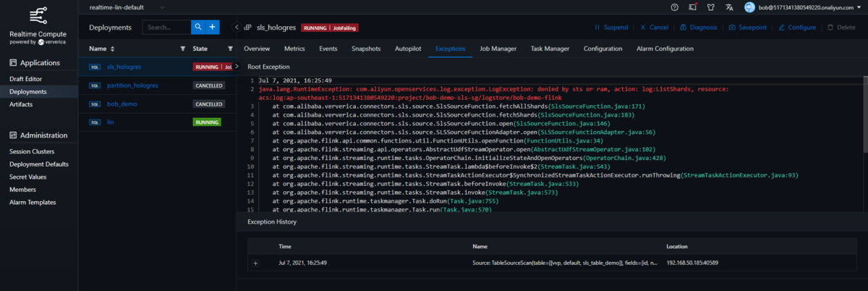Click the Administration section icon
This screenshot has width=868, height=291.
13,135
